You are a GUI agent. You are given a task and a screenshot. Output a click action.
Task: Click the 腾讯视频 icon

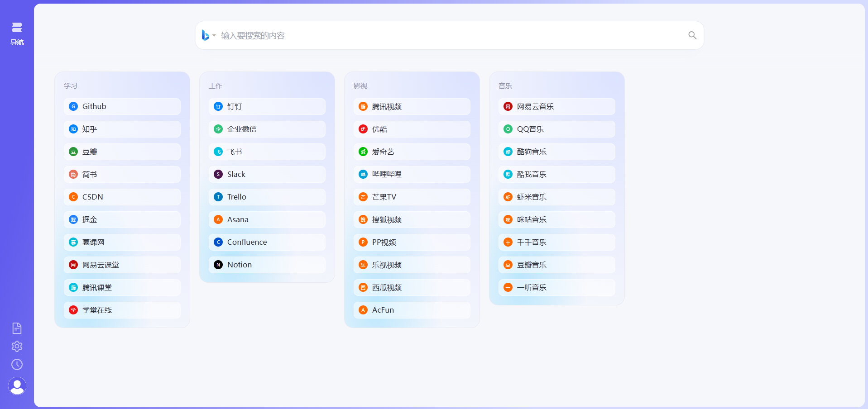[363, 106]
